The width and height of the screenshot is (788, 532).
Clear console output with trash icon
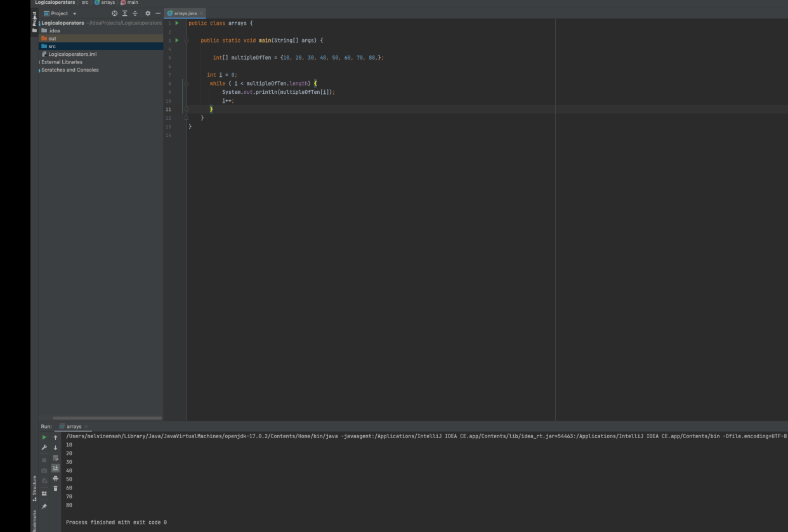[55, 488]
